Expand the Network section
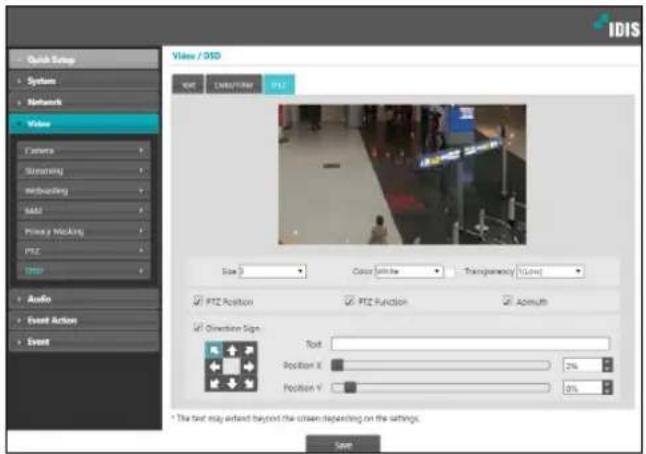The height and width of the screenshot is (454, 646). pyautogui.click(x=84, y=102)
